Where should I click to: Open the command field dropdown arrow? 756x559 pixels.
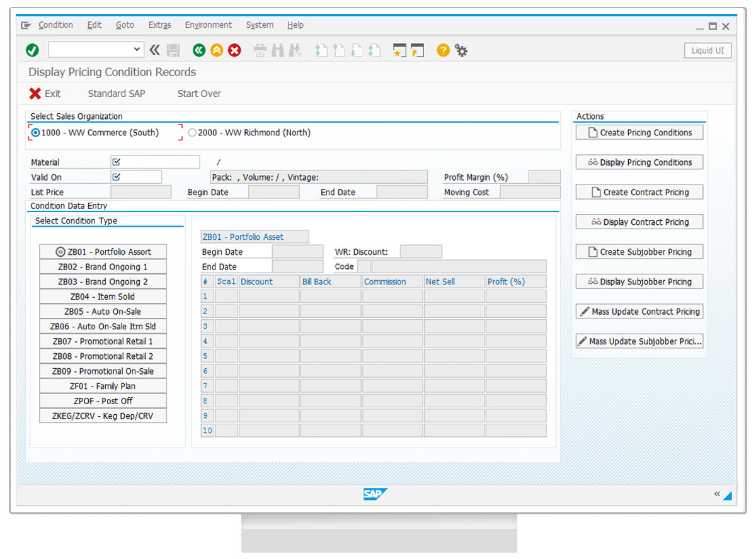(138, 50)
